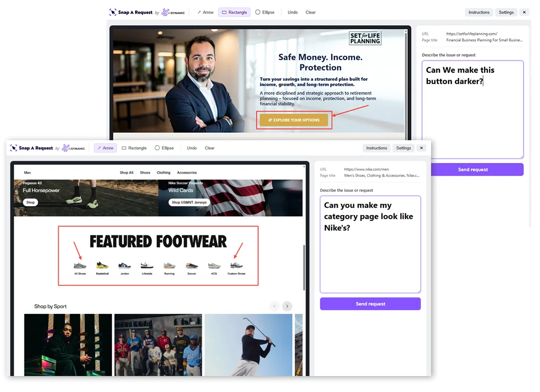Screen dimensions: 540x392
Task: Select Ellipse tool in back window toolbar
Action: (x=265, y=12)
